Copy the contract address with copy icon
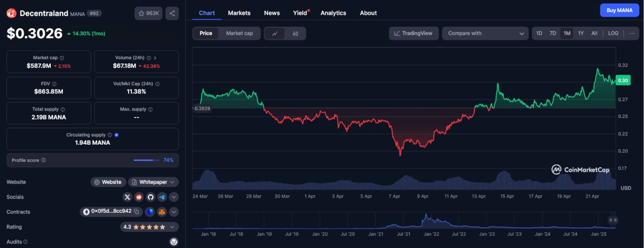The height and width of the screenshot is (248, 644). tap(137, 212)
